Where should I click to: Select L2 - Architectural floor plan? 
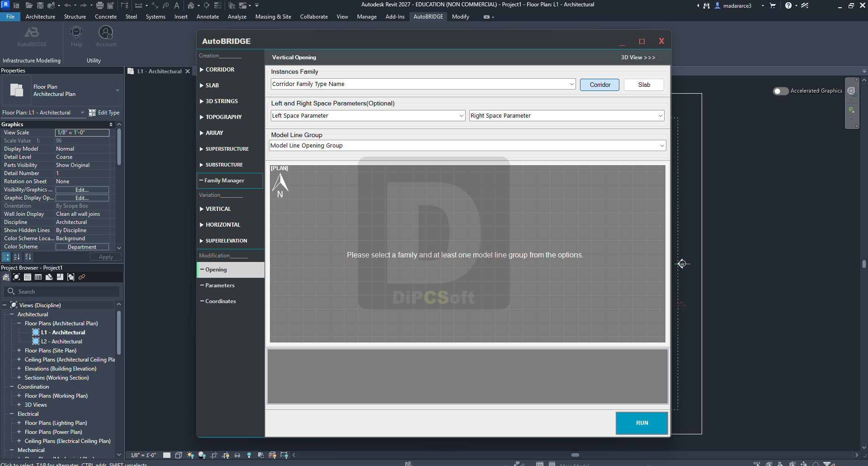coord(61,342)
